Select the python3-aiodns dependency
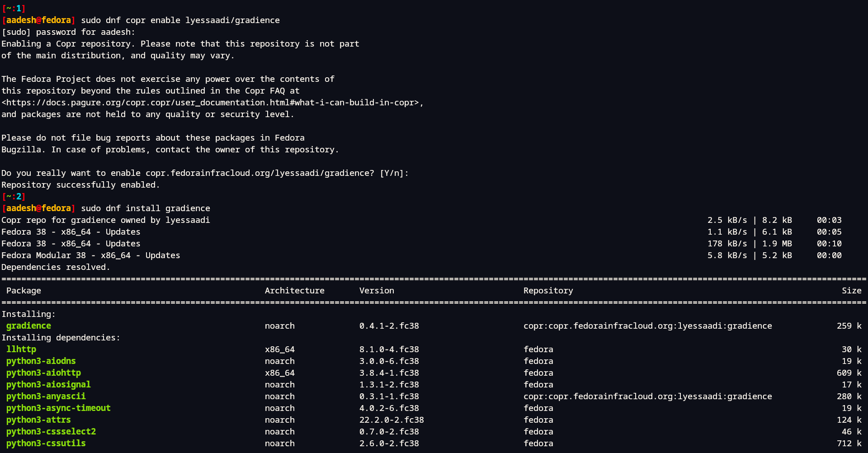Viewport: 868px width, 453px height. pos(41,361)
